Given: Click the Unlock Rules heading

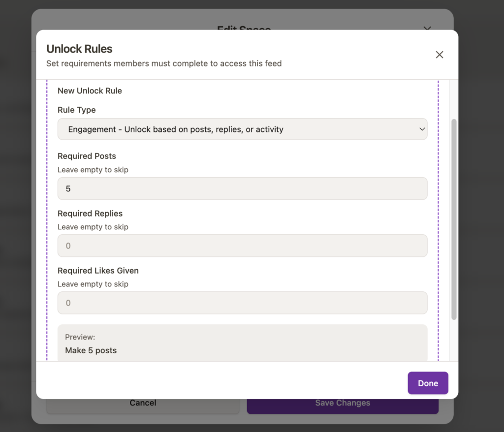Looking at the screenshot, I should 79,49.
